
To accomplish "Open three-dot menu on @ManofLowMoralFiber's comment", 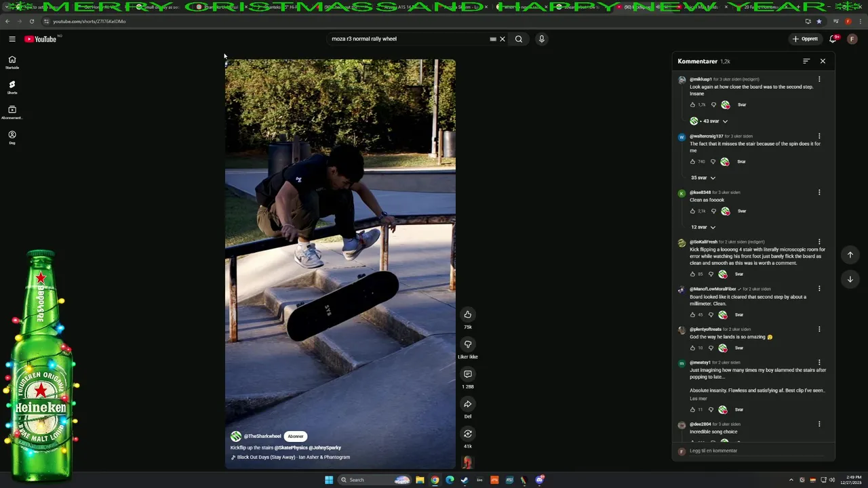I will click(x=819, y=289).
